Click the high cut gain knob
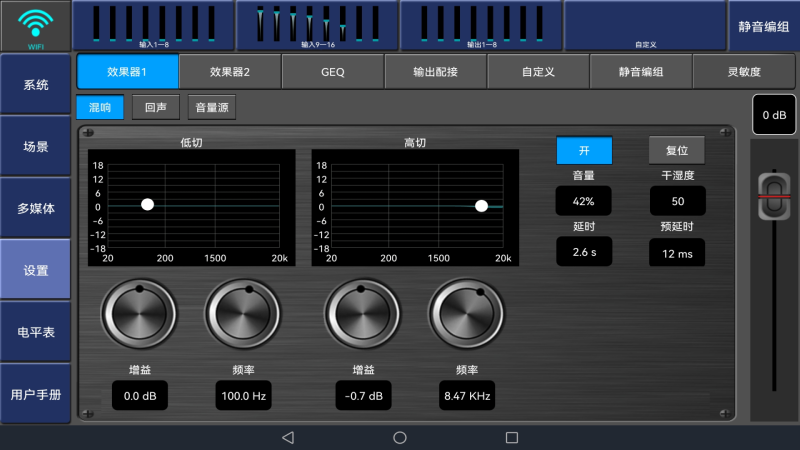This screenshot has height=450, width=800. click(x=360, y=313)
